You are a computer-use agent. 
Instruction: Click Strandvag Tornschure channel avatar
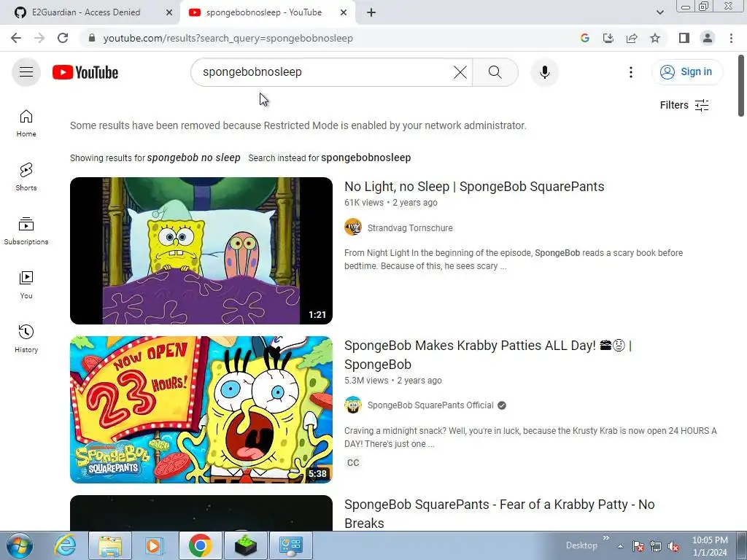click(x=353, y=227)
